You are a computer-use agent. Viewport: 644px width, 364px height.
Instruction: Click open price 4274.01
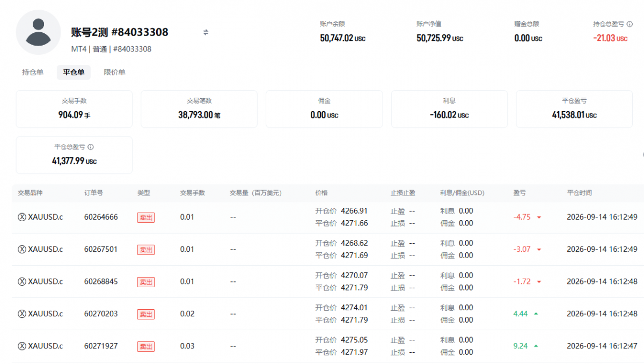(354, 308)
